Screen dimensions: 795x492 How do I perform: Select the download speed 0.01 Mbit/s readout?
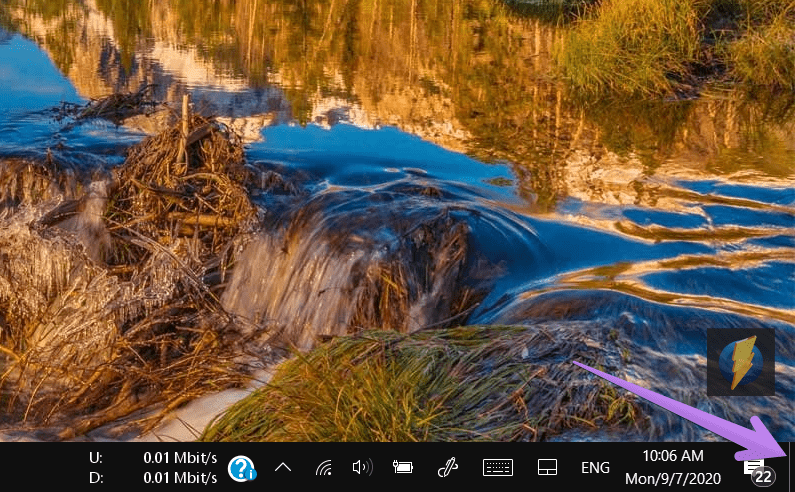(x=180, y=478)
